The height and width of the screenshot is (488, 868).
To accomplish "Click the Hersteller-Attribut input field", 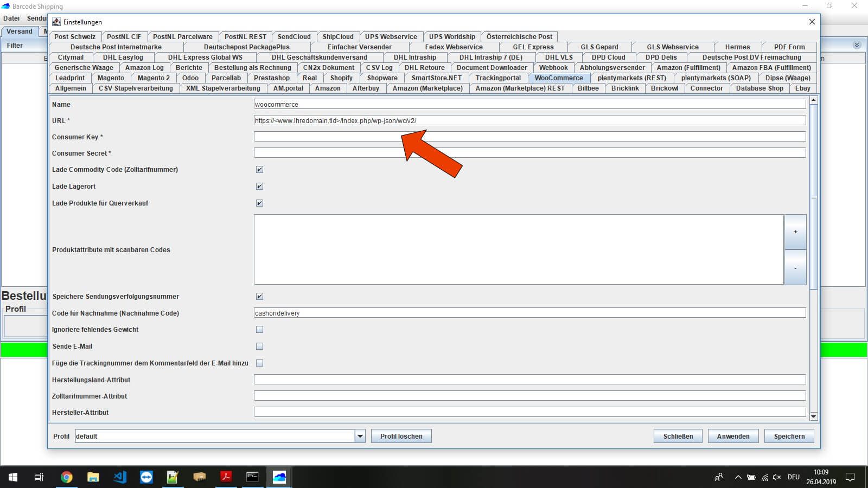I will point(529,412).
